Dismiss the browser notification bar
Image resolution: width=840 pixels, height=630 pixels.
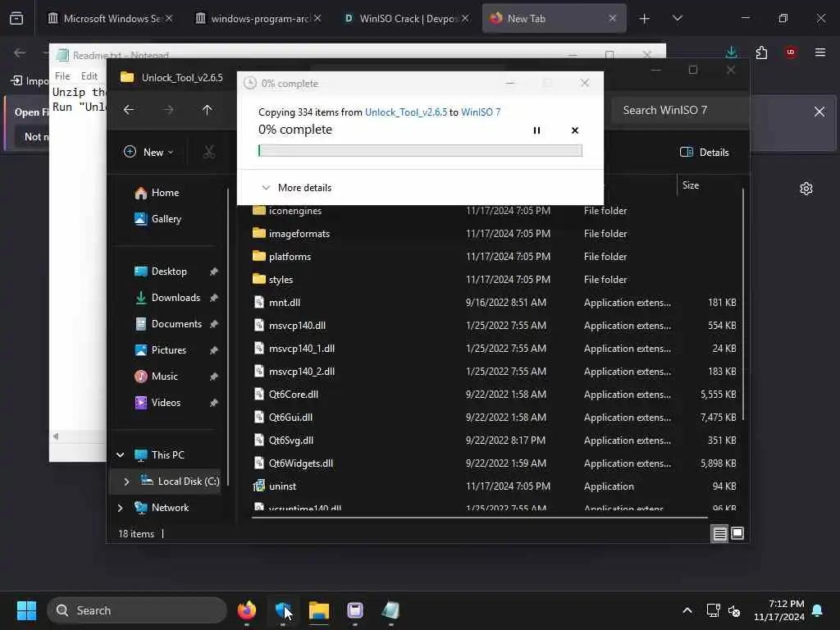pyautogui.click(x=819, y=112)
